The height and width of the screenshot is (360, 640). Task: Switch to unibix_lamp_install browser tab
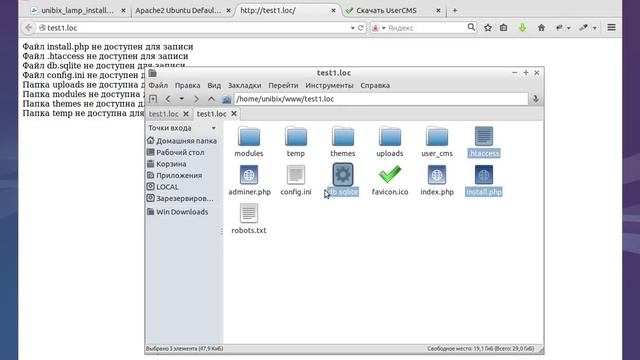[x=78, y=11]
